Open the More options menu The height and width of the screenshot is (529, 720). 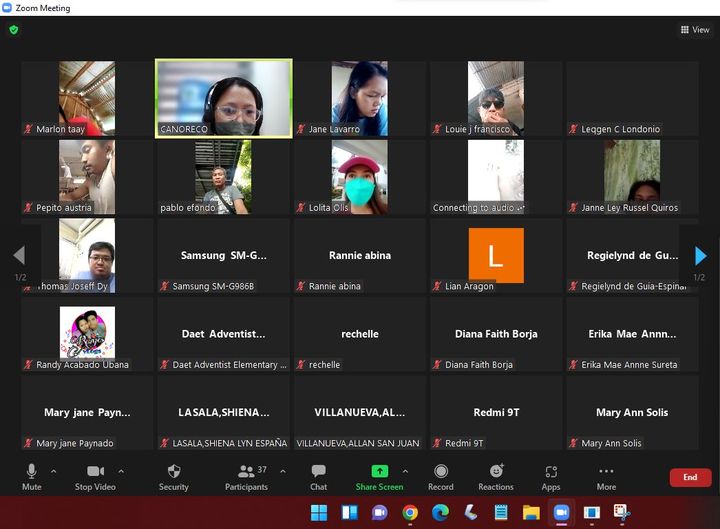point(606,476)
